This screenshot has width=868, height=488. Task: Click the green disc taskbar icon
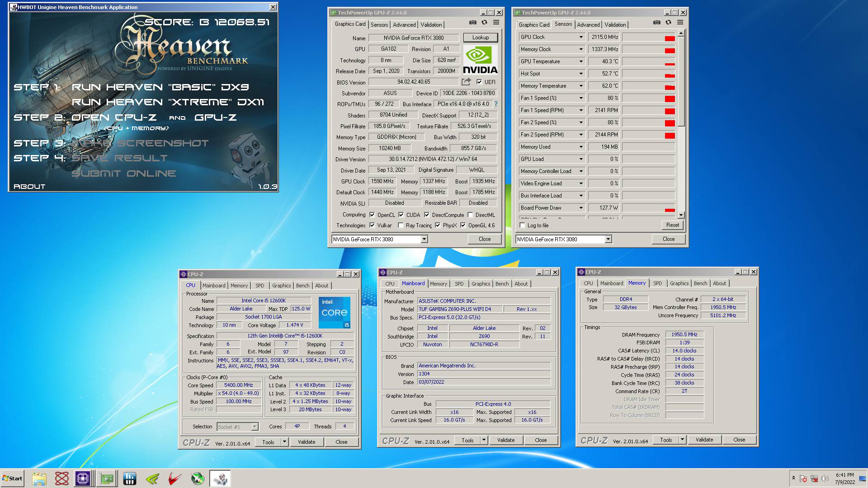[198, 479]
